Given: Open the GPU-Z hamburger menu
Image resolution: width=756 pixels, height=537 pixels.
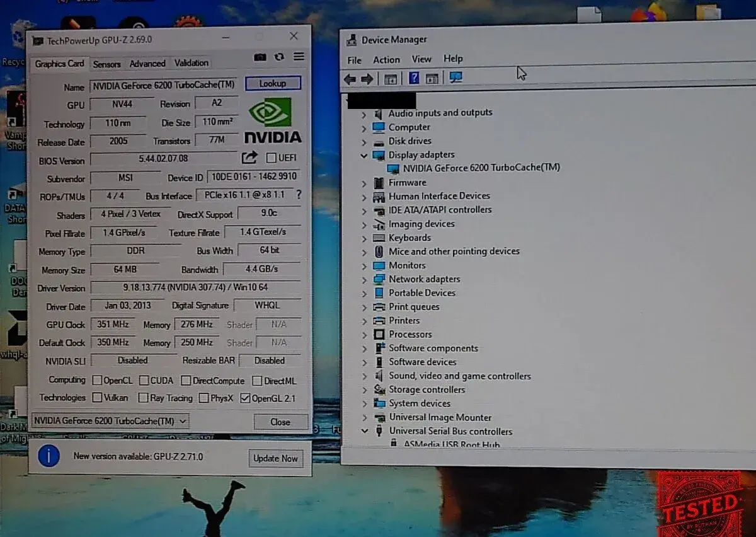Looking at the screenshot, I should point(299,57).
